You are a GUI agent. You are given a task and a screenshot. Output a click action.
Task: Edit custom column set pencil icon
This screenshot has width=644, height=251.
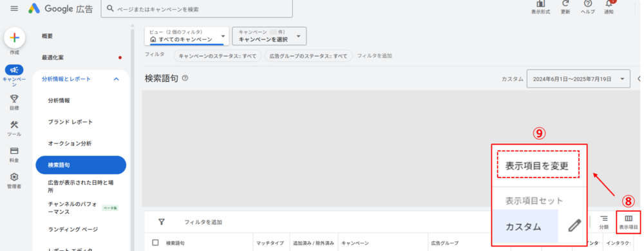click(575, 226)
